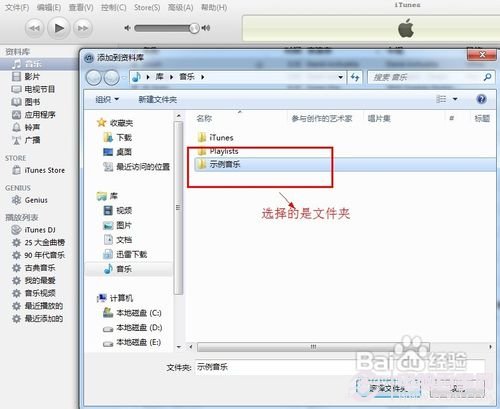Image resolution: width=500 pixels, height=409 pixels.
Task: Click the low volume speaker icon
Action: [127, 28]
